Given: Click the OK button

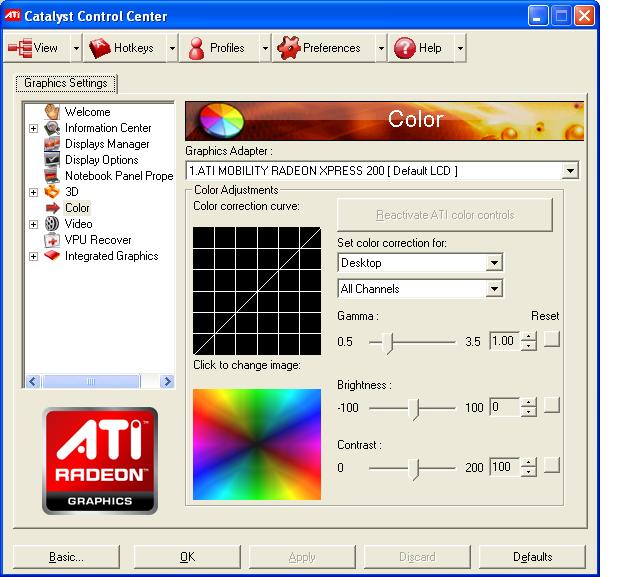Looking at the screenshot, I should pos(187,557).
